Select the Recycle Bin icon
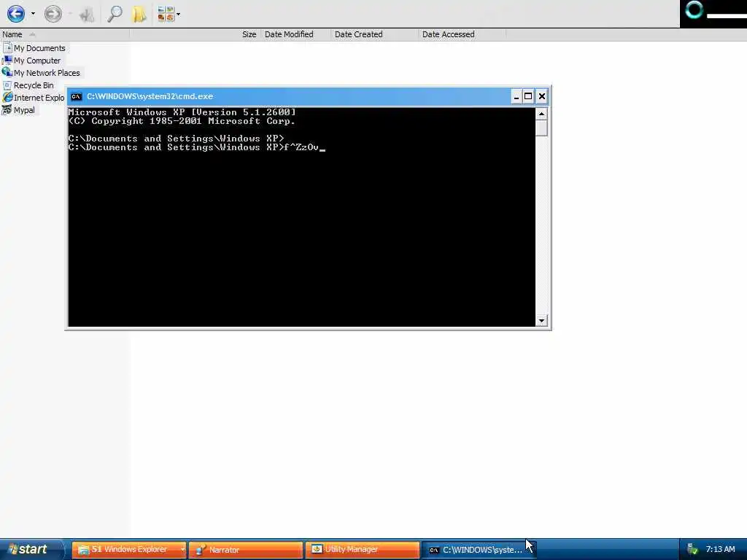Screen dimensions: 747x560 tap(7, 85)
